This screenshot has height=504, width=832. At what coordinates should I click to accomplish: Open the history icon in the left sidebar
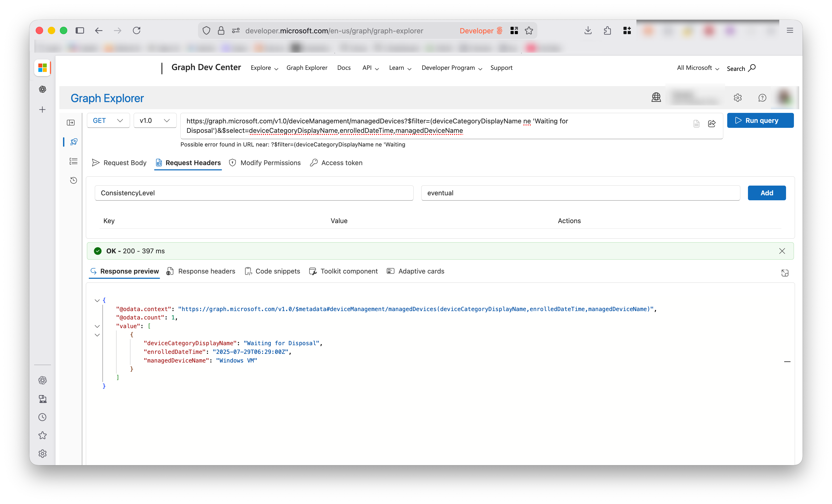pos(73,180)
